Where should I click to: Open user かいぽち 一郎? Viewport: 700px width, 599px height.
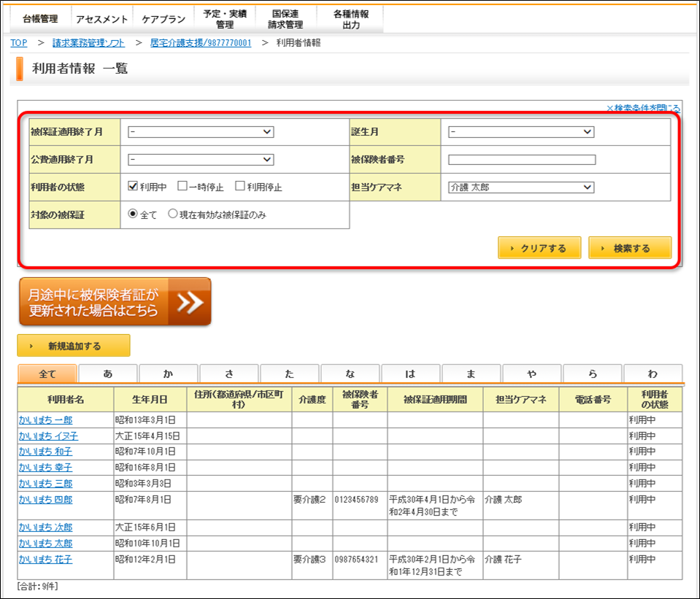click(x=45, y=420)
